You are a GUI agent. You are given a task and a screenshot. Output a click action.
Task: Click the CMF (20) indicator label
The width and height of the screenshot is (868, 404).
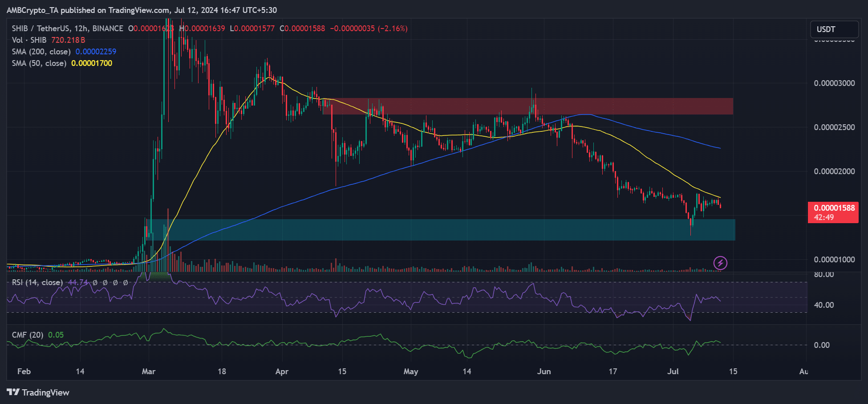click(27, 335)
